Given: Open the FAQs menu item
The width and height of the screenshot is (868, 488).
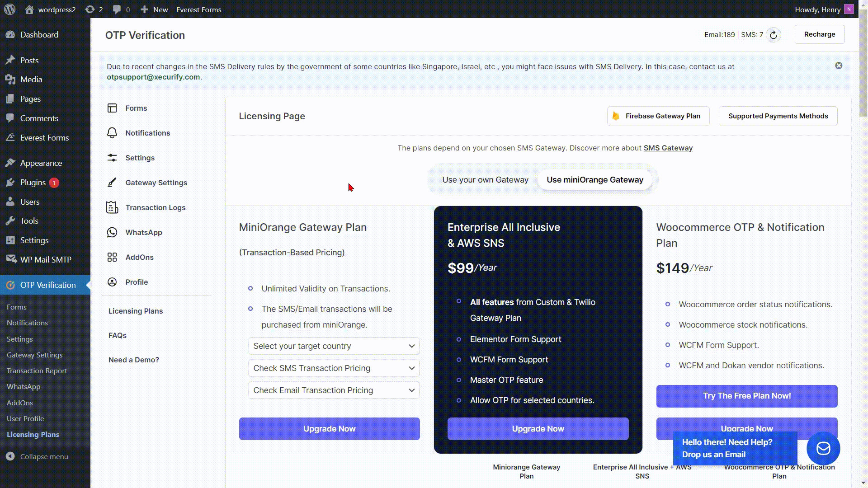Looking at the screenshot, I should (x=118, y=335).
